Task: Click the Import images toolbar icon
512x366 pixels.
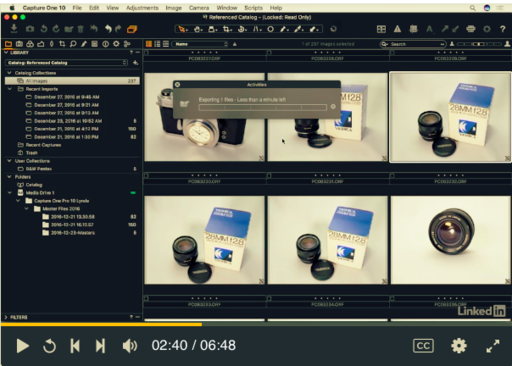Action: tap(14, 29)
